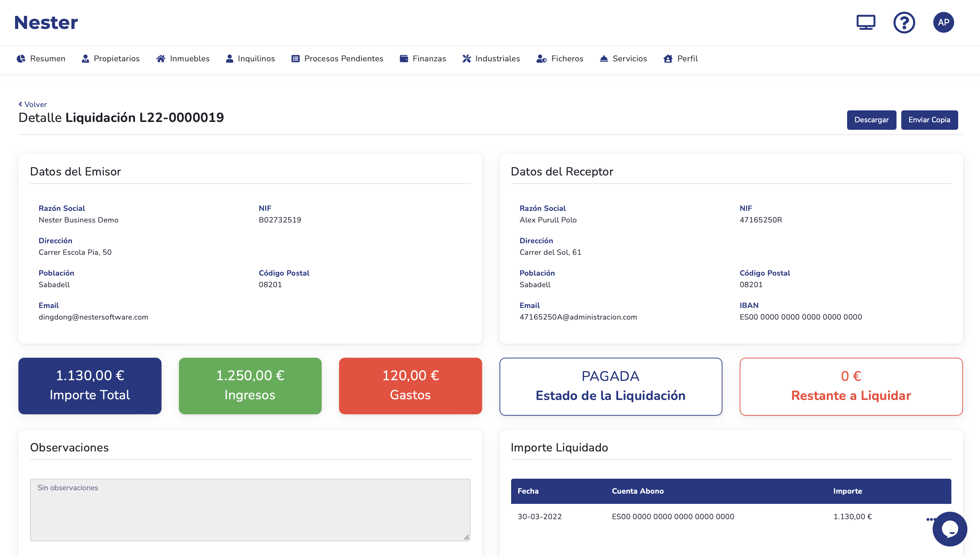The width and height of the screenshot is (980, 556).
Task: Click the Descargar button
Action: pyautogui.click(x=872, y=120)
